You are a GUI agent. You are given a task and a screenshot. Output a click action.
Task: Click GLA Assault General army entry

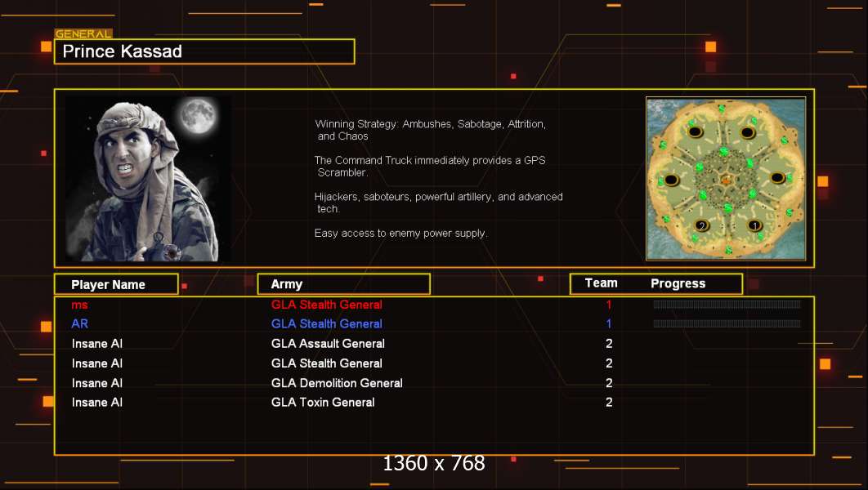(x=328, y=344)
